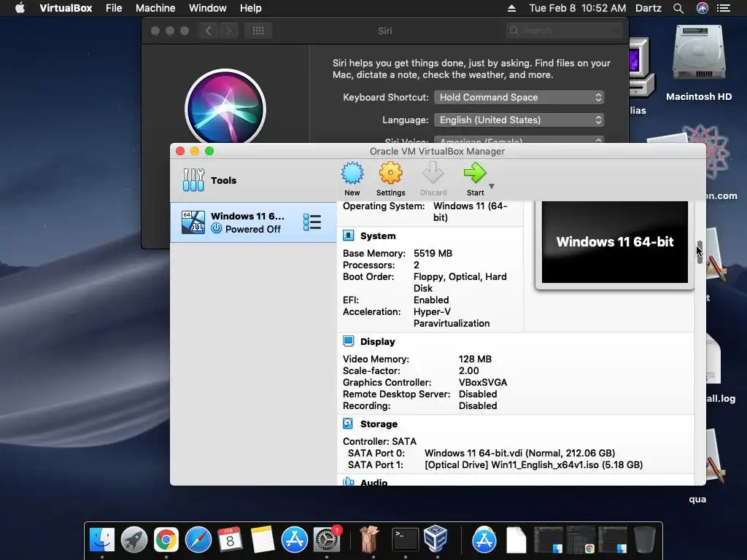
Task: Click Show All grid button in Siri window
Action: click(258, 31)
